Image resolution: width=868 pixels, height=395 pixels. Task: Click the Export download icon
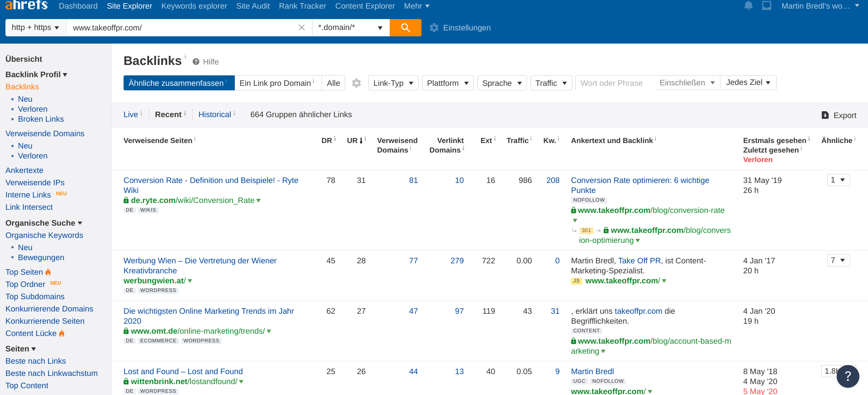[825, 115]
